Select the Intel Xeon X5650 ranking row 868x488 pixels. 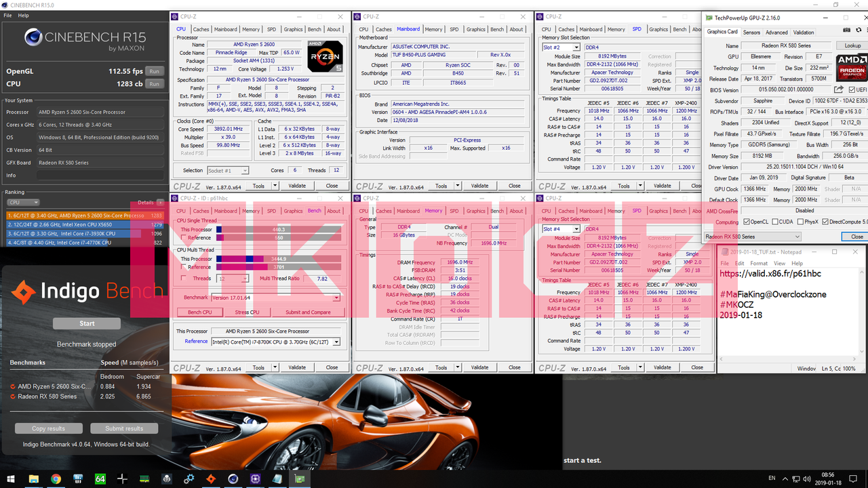coord(84,224)
